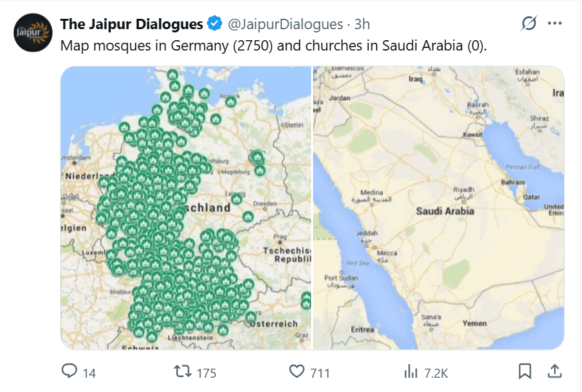Open The Jaipur Dialogues profile avatar
The image size is (582, 392).
pos(33,32)
